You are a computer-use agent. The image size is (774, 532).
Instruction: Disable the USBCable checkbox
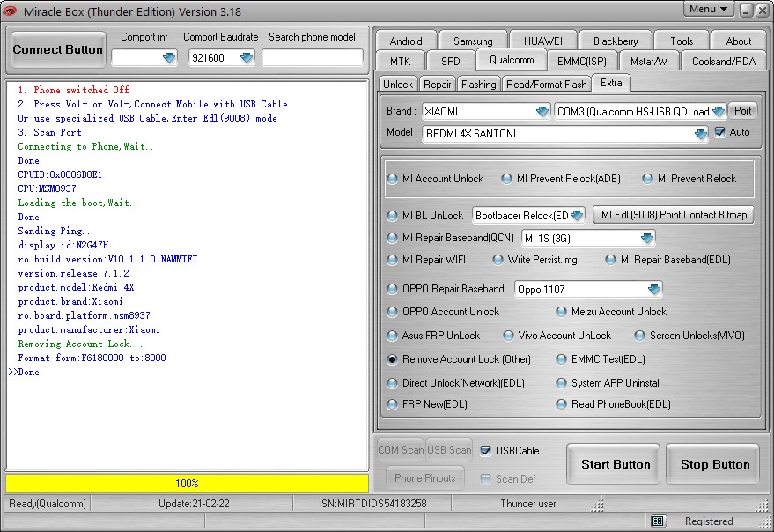486,451
